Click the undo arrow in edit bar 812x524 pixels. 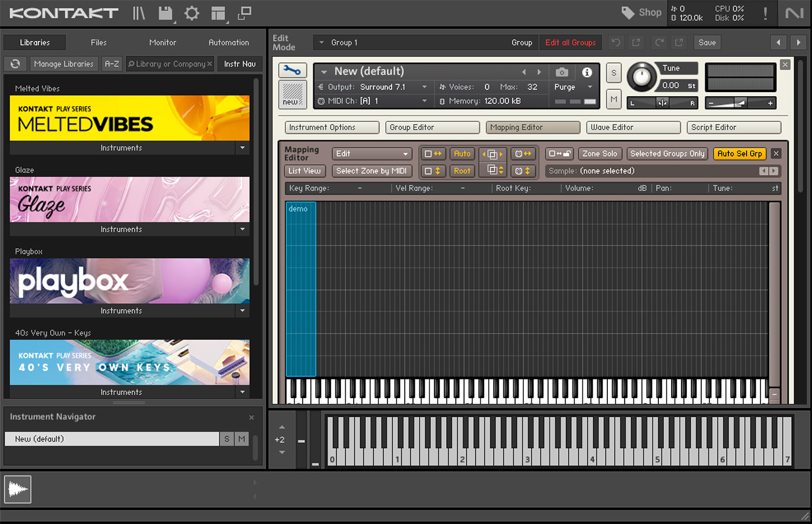click(616, 42)
